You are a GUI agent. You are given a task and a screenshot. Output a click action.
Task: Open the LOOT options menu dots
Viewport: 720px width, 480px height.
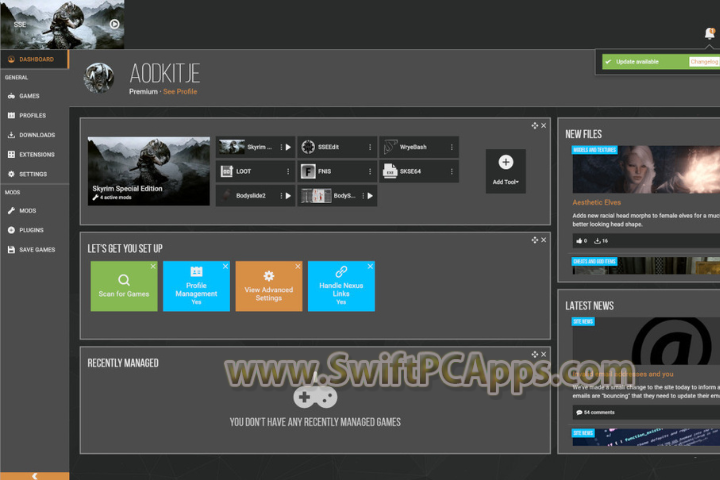tap(288, 171)
